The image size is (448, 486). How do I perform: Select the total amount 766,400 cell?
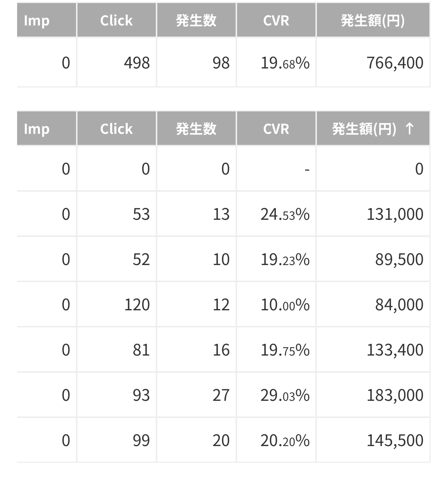click(395, 63)
